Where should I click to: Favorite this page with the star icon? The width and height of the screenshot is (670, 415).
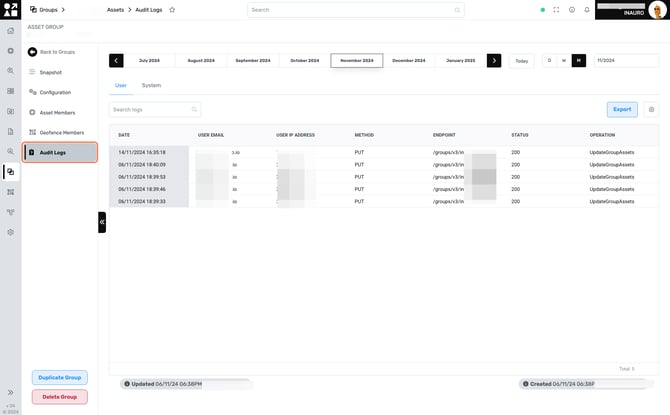[172, 9]
